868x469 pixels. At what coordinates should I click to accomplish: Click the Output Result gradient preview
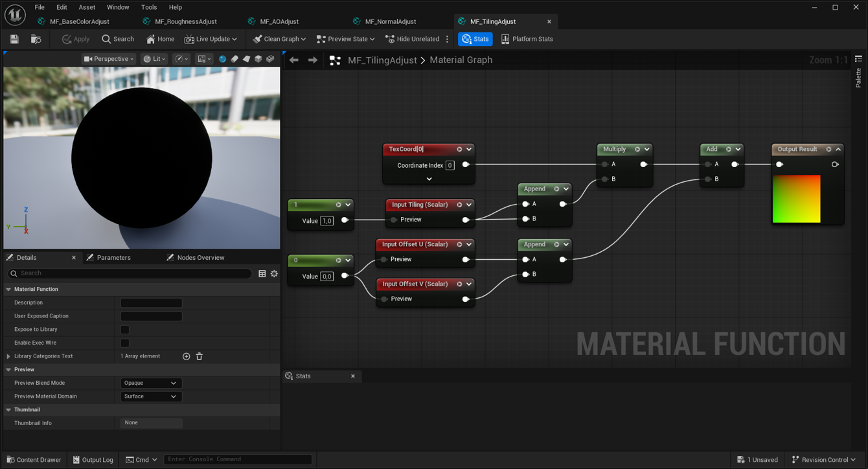point(796,199)
